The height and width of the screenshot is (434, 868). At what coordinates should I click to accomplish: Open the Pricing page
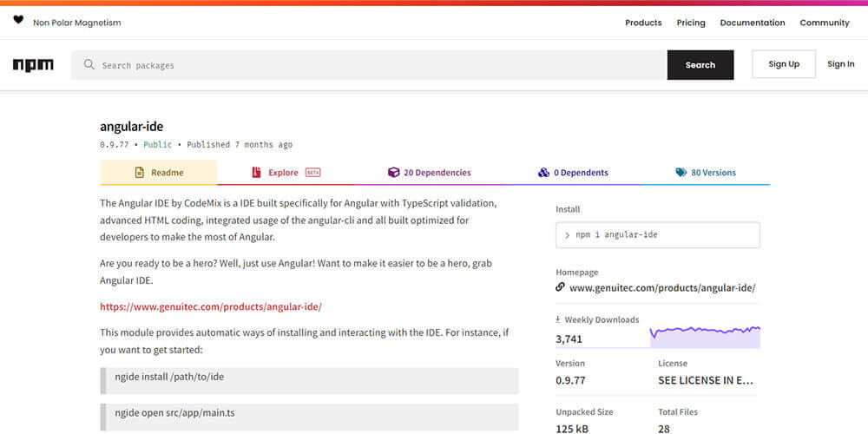(x=691, y=23)
